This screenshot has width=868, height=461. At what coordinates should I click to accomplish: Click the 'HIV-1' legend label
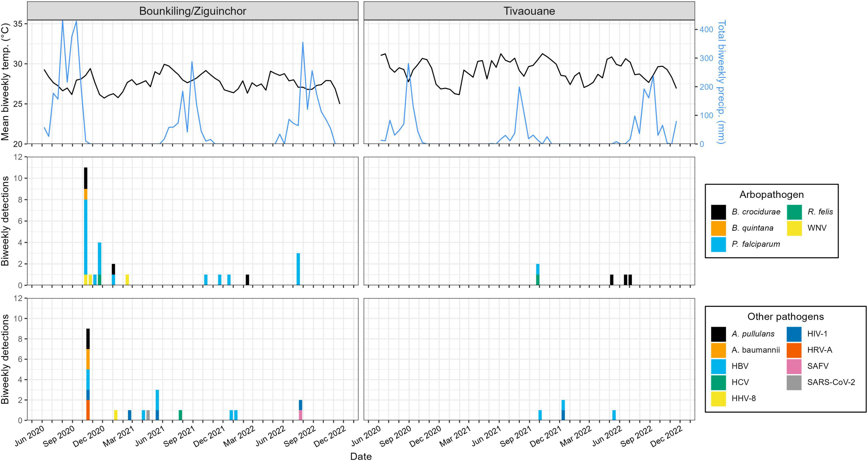point(817,334)
